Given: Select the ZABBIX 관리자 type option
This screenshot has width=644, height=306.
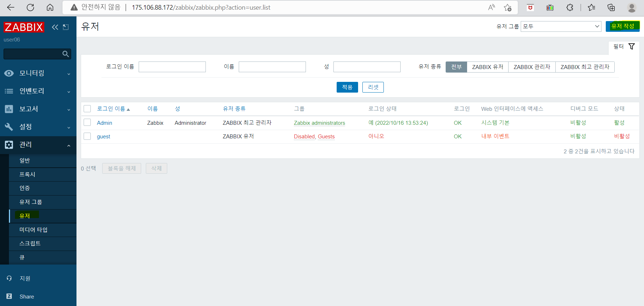Looking at the screenshot, I should 532,67.
